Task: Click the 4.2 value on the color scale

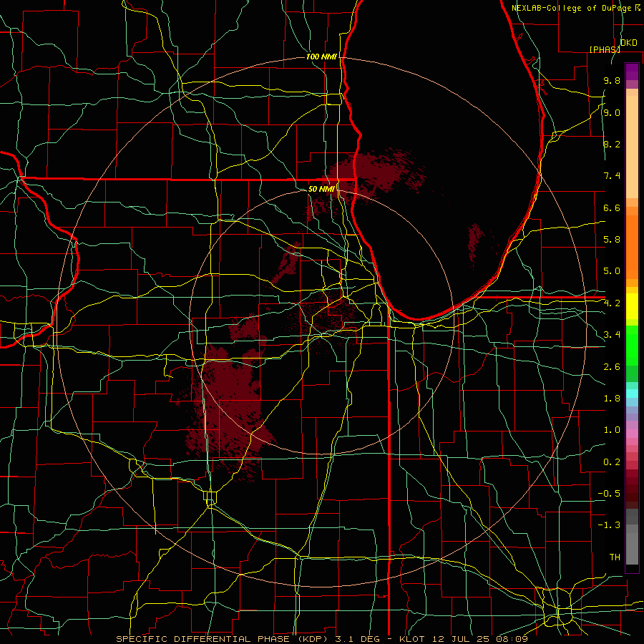Action: click(612, 303)
